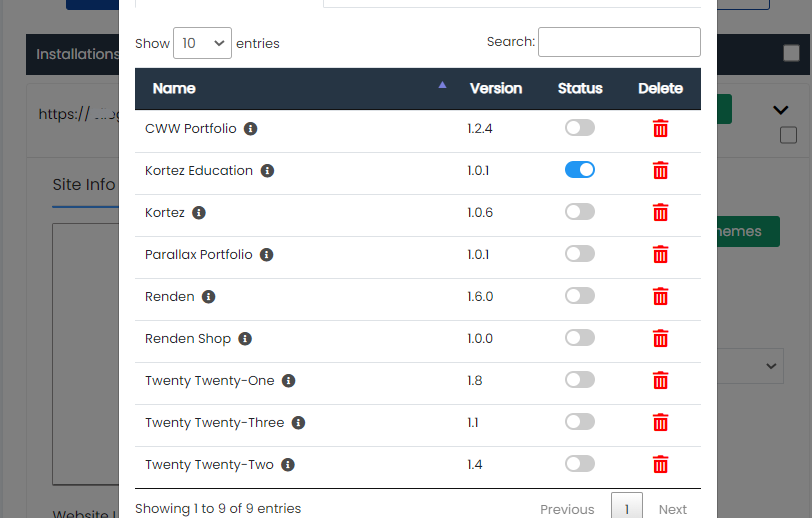Expand the installation chevron behind dialog

[x=780, y=110]
